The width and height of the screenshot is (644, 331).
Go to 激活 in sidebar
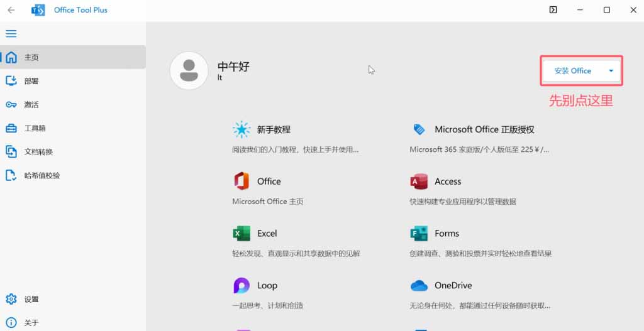pos(73,105)
